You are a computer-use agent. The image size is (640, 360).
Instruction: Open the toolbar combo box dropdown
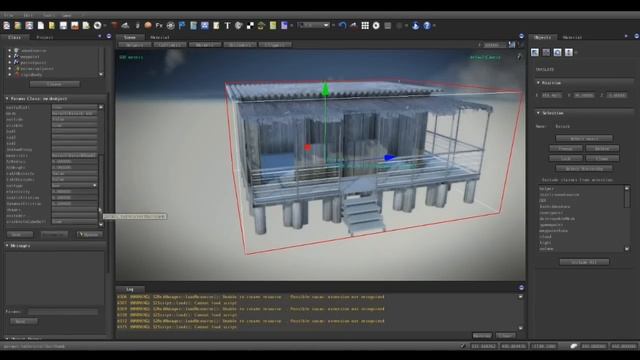(x=326, y=25)
